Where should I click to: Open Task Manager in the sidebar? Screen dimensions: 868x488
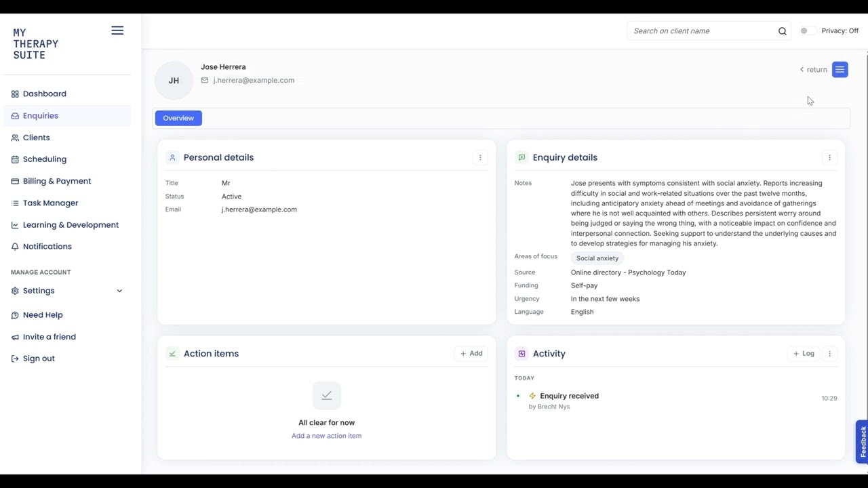(51, 203)
